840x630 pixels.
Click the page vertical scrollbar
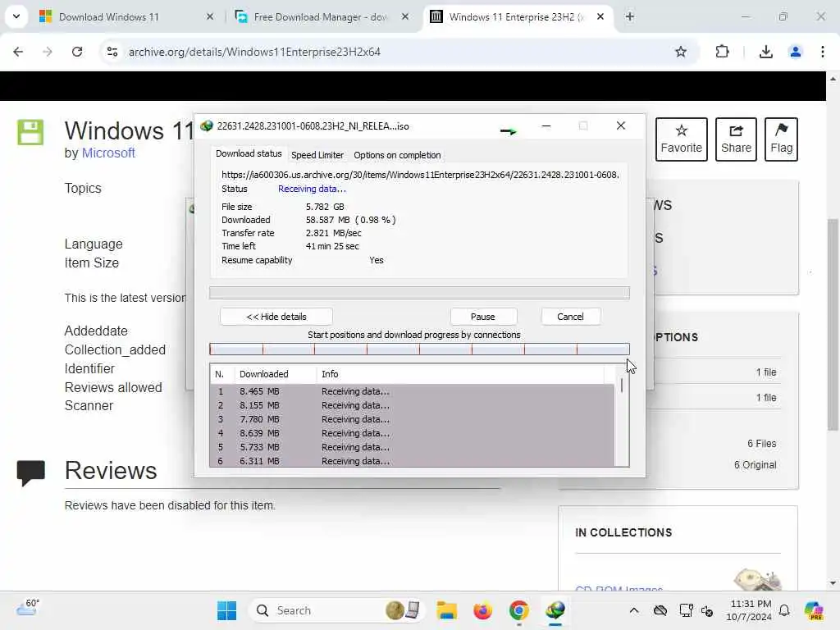pyautogui.click(x=833, y=324)
